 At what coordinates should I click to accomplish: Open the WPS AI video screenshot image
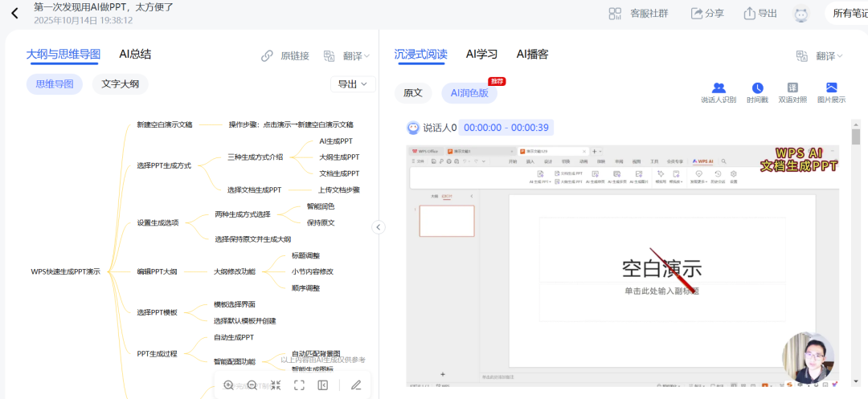point(623,267)
